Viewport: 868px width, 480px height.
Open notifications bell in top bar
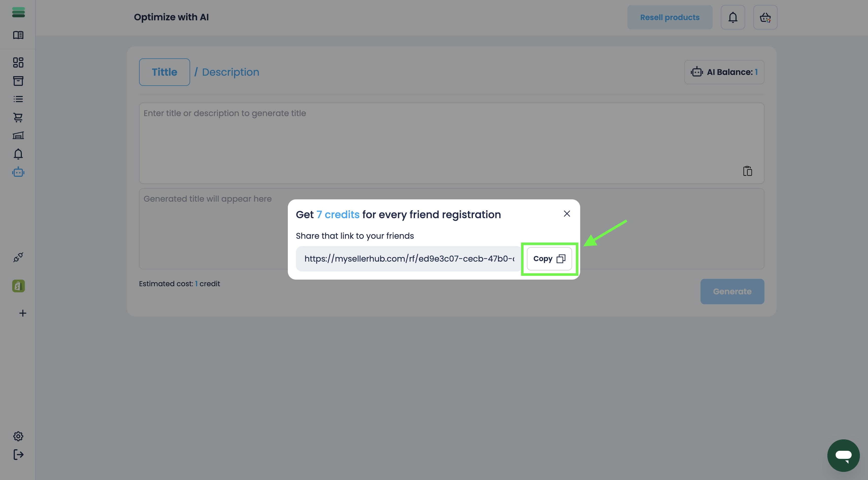click(x=733, y=17)
